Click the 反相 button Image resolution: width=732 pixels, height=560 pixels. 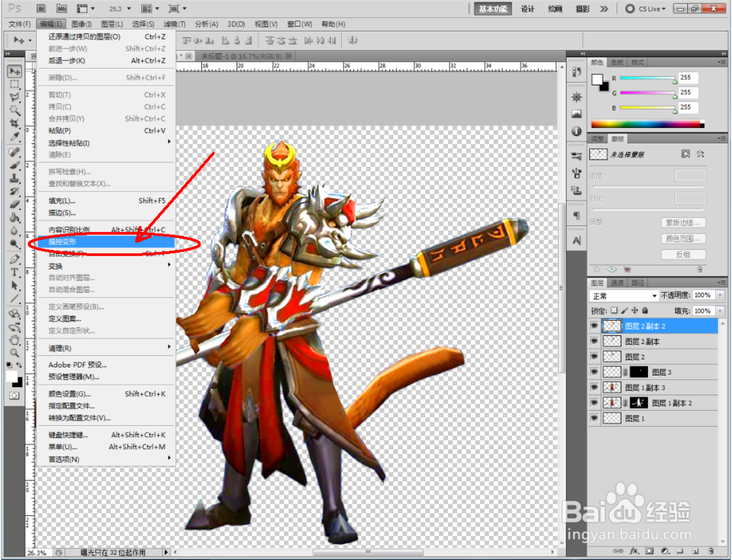point(684,254)
